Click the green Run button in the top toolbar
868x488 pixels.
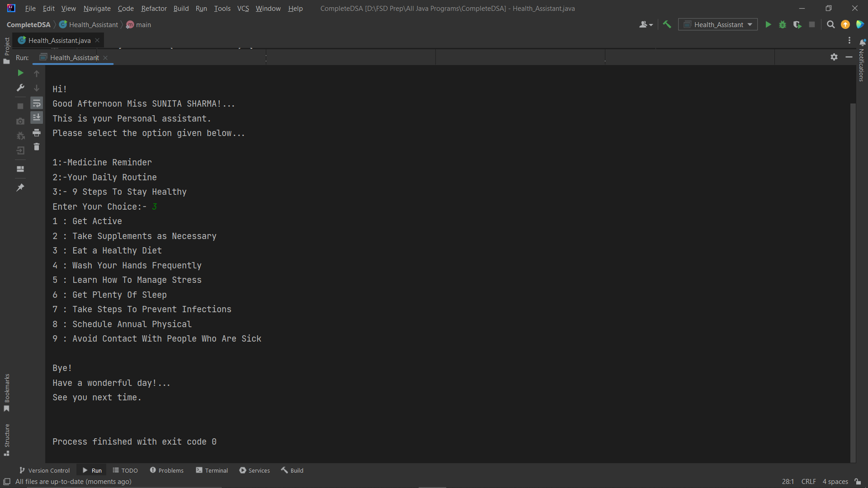click(768, 25)
